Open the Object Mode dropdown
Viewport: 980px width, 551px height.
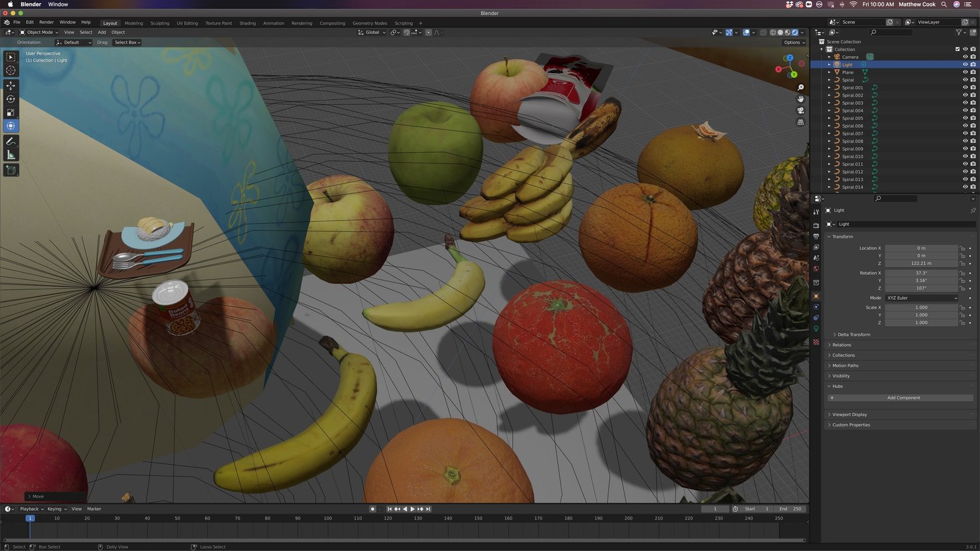pos(39,32)
